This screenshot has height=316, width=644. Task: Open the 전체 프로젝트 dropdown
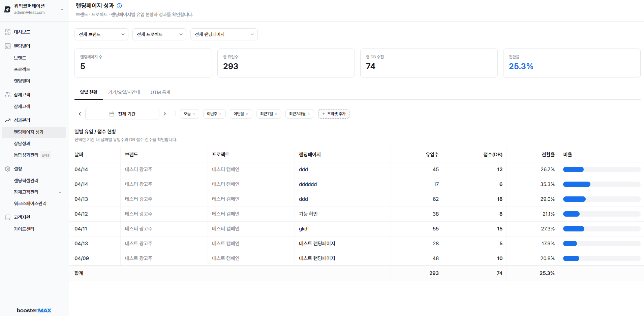(159, 34)
